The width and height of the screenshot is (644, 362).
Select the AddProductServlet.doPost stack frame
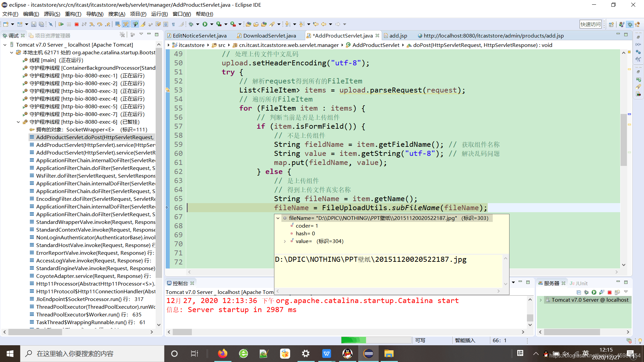(92, 137)
